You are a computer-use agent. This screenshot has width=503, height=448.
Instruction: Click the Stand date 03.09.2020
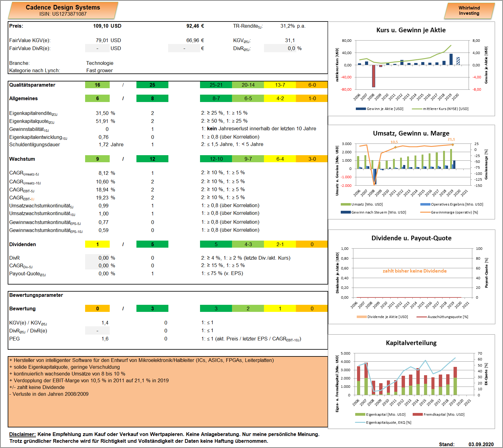point(481,444)
